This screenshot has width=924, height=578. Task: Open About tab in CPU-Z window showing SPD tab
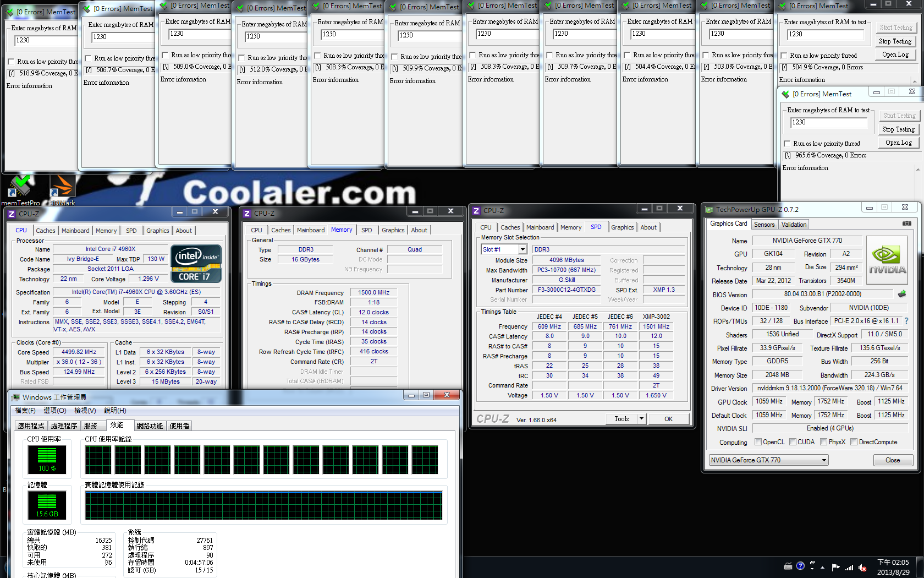(648, 227)
